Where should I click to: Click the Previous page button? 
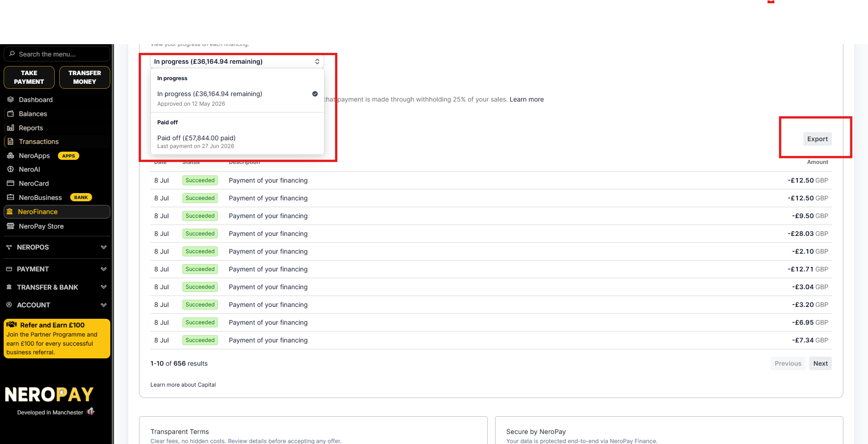788,363
